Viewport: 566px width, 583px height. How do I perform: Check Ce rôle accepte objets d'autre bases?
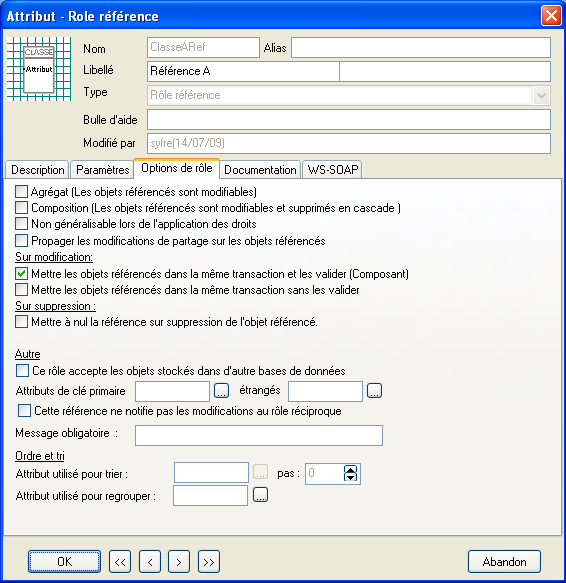pos(22,370)
